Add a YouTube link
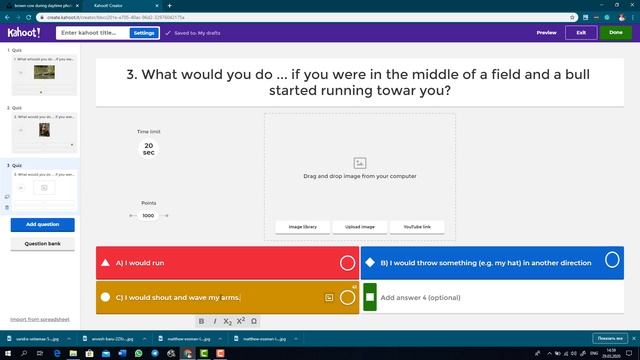This screenshot has height=360, width=640. click(417, 227)
